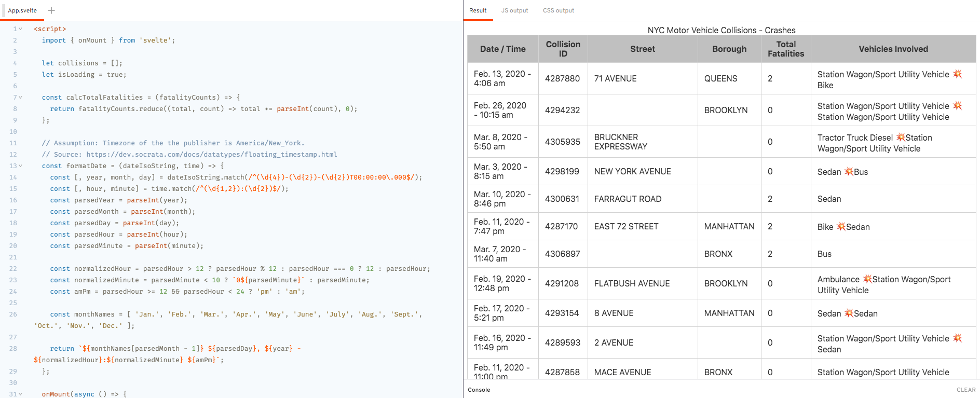Click the 71 AVENUE street cell
The image size is (980, 398).
tap(643, 78)
